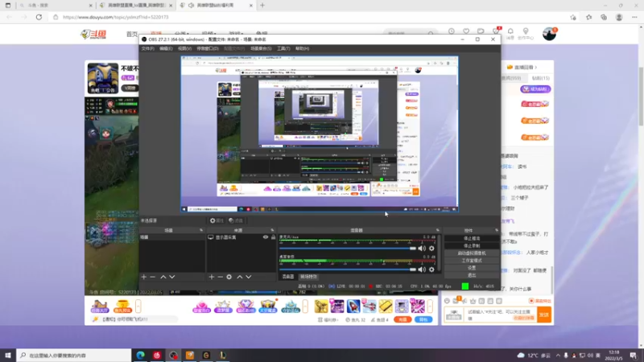Screen dimensions: 644x362
Task: Click the Filters button above sources
Action: pos(236,220)
